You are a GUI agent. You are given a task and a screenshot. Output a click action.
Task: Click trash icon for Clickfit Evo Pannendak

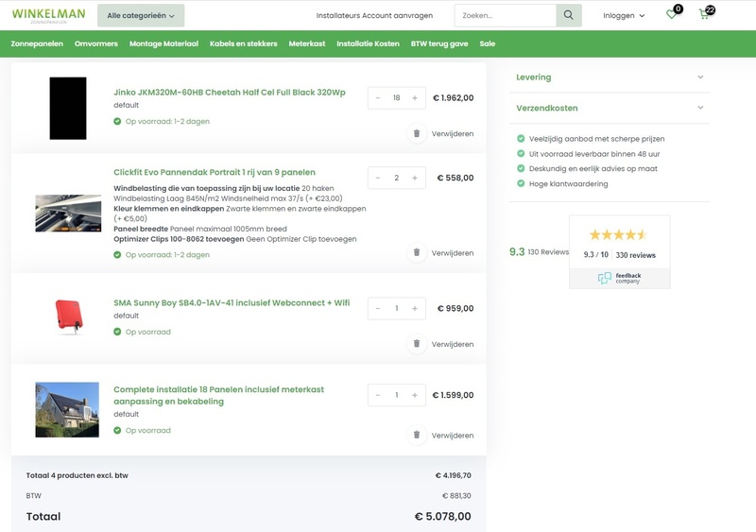point(416,253)
